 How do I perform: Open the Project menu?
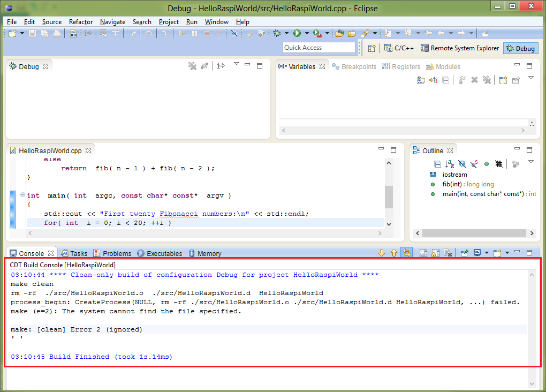[169, 21]
